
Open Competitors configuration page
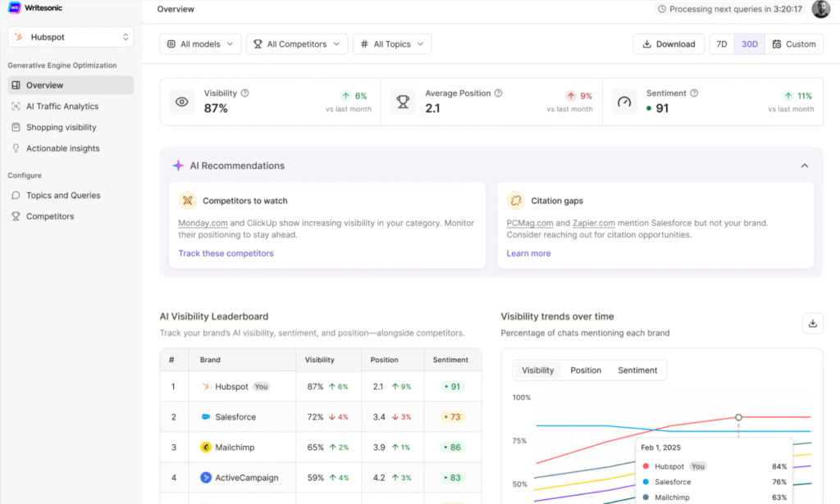pos(71,216)
